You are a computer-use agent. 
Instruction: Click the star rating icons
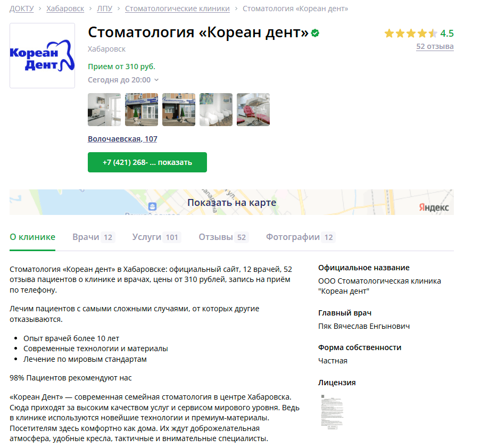[x=410, y=34]
